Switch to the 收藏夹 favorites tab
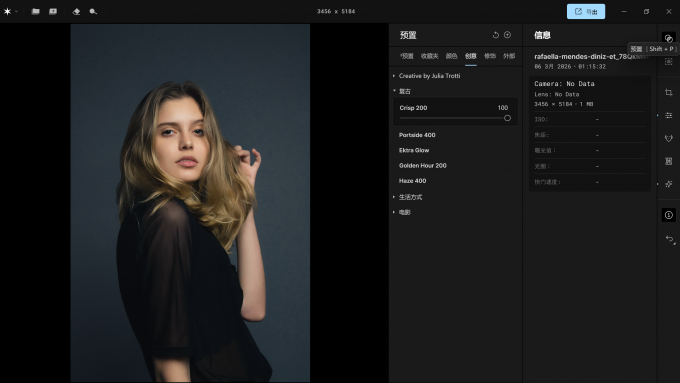This screenshot has height=383, width=680. point(429,56)
